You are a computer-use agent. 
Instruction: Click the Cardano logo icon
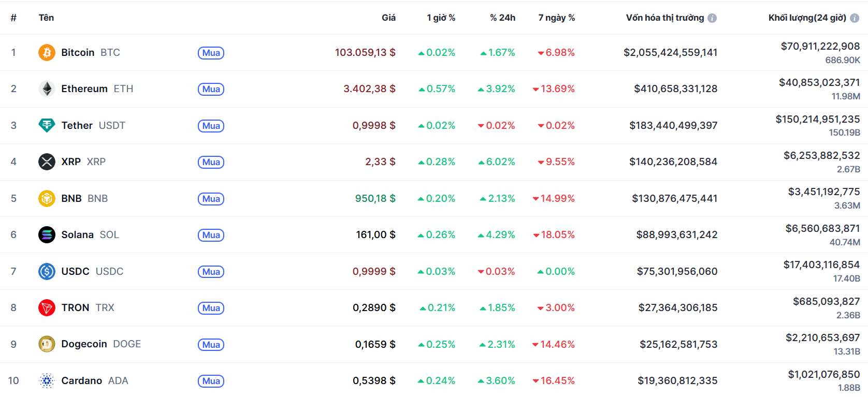pyautogui.click(x=47, y=380)
